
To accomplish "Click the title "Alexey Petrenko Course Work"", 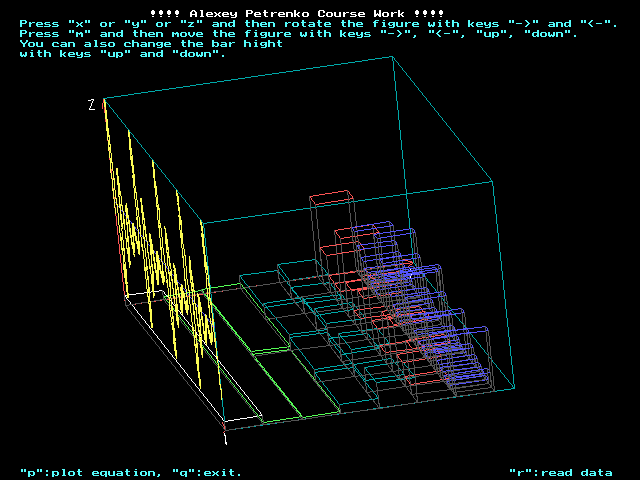I will pyautogui.click(x=297, y=14).
